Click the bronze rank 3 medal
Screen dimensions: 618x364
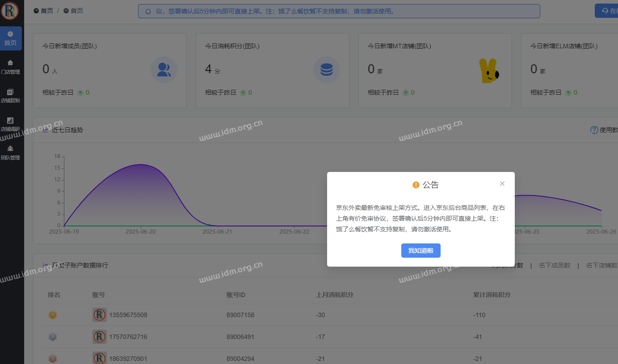pos(53,358)
